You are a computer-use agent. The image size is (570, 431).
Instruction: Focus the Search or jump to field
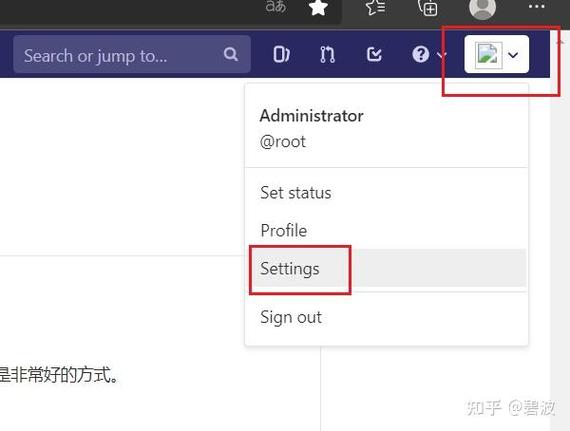[x=132, y=55]
